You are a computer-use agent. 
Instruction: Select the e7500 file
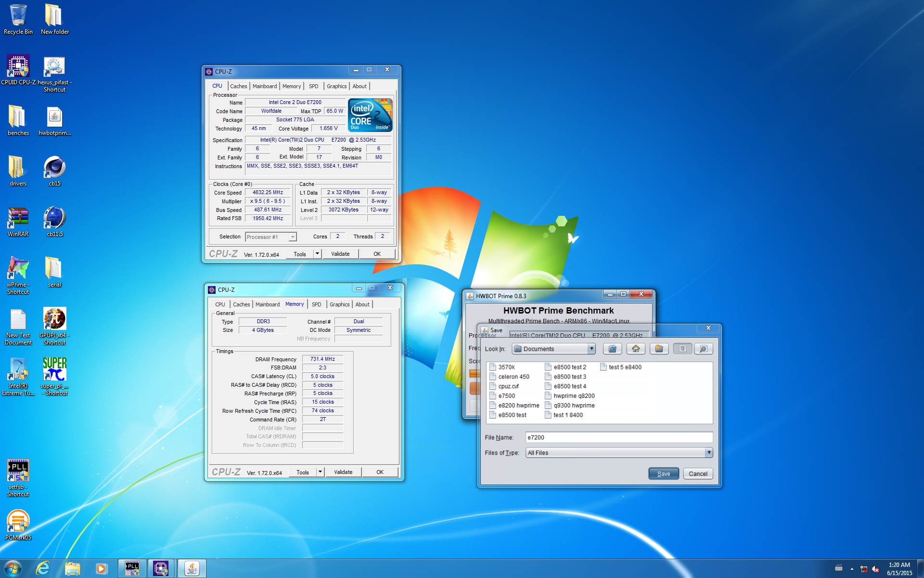click(502, 396)
